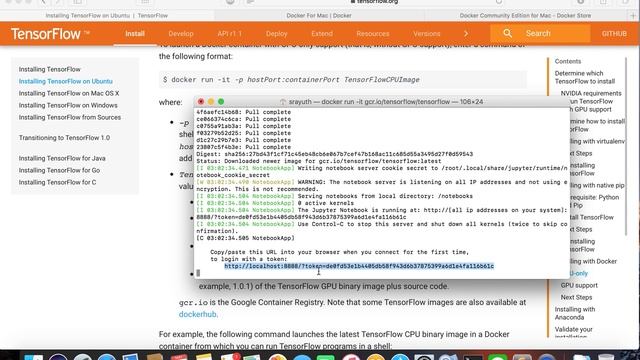The image size is (640, 360).
Task: Click the 'Digest: sha256' terminal line
Action: coord(334,154)
